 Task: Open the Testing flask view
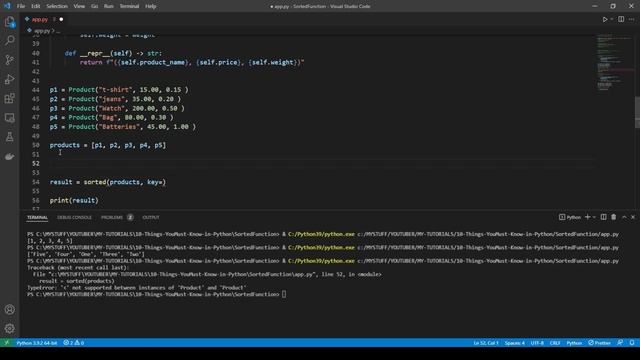pos(9,137)
